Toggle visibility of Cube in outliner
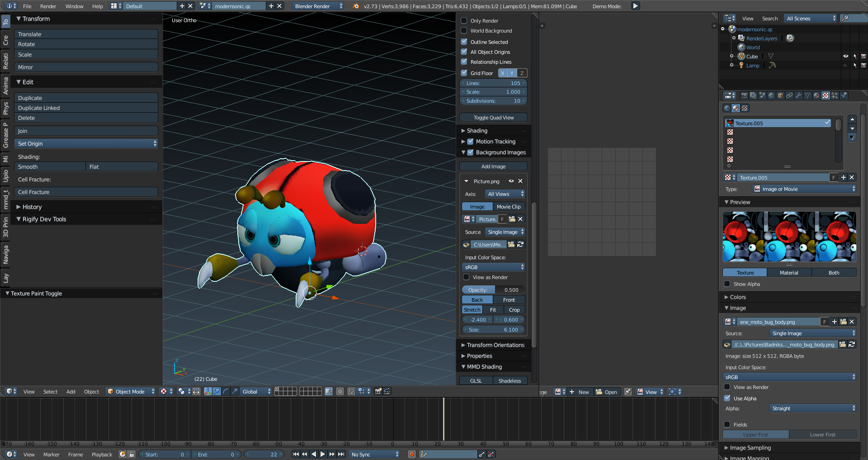 click(x=845, y=56)
